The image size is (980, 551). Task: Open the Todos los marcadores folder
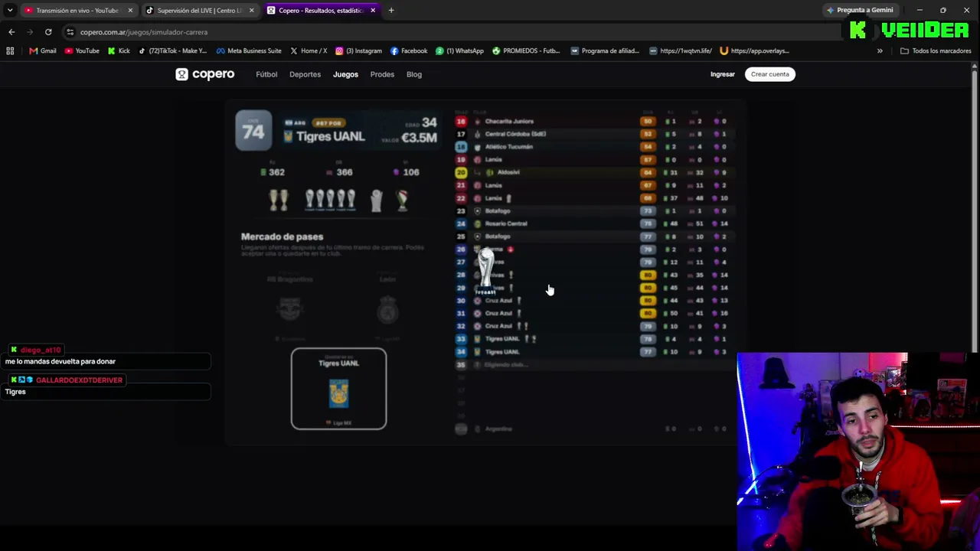point(936,51)
